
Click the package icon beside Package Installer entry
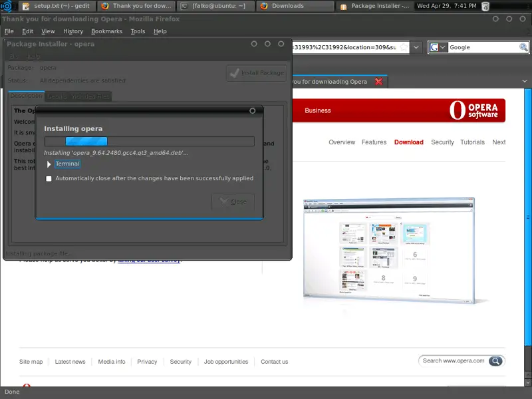pyautogui.click(x=343, y=7)
